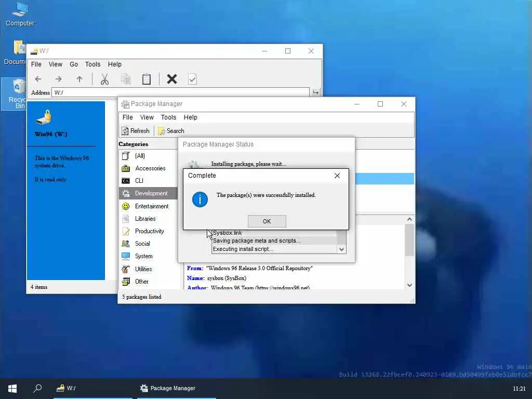Image resolution: width=532 pixels, height=399 pixels.
Task: Click the Copy icon in explorer toolbar
Action: [126, 79]
